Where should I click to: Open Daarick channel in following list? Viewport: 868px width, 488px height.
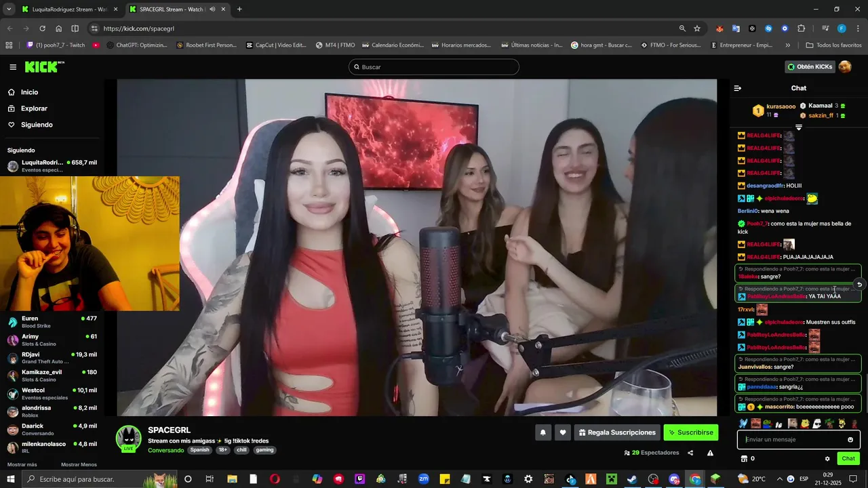pyautogui.click(x=52, y=430)
